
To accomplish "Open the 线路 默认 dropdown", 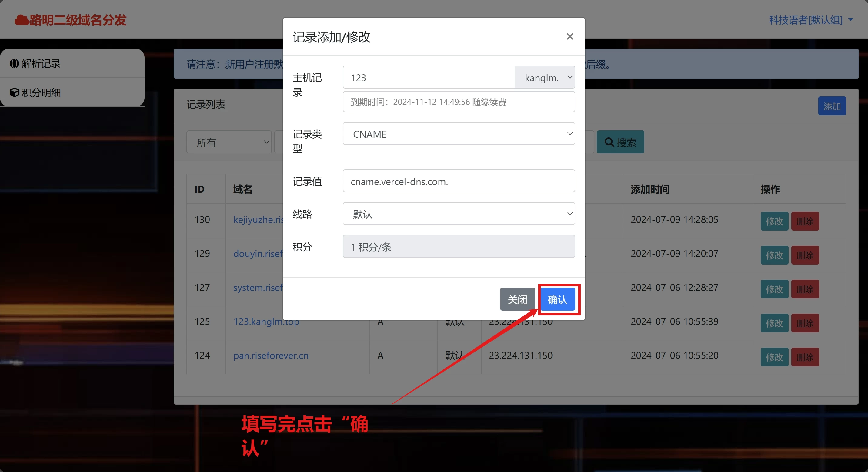I will pos(459,214).
